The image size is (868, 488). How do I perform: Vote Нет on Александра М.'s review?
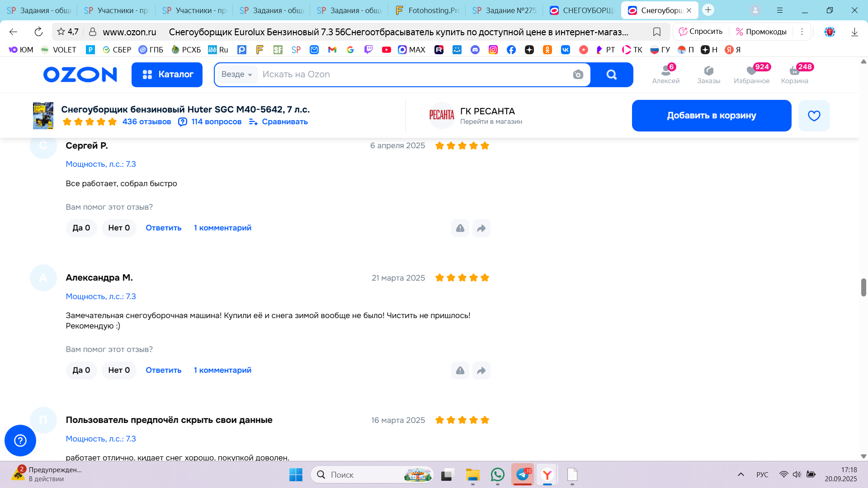[119, 370]
